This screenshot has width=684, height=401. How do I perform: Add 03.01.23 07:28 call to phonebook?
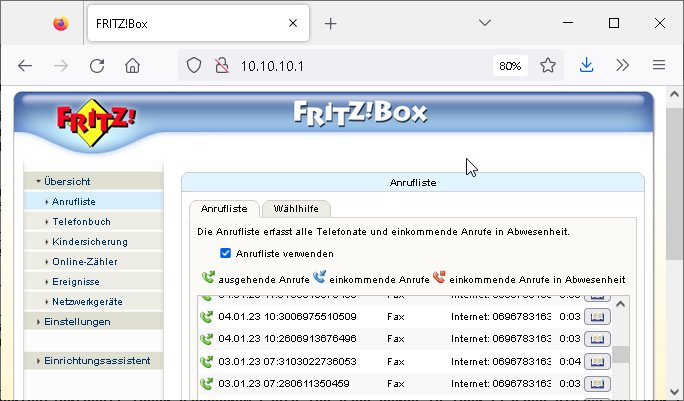coord(597,384)
